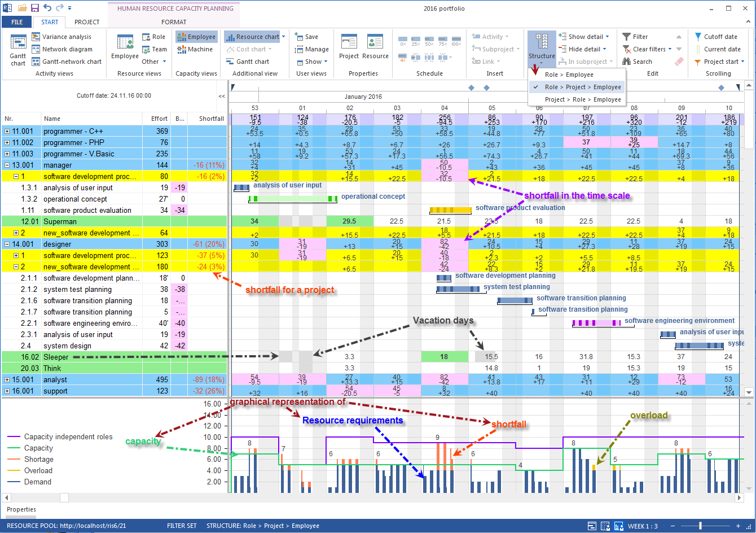This screenshot has height=533, width=756.
Task: Adjust the zoom slider handle in status bar
Action: pos(700,526)
